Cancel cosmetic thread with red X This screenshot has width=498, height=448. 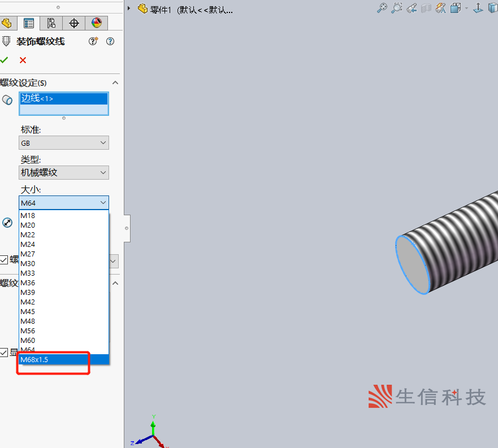pos(23,60)
